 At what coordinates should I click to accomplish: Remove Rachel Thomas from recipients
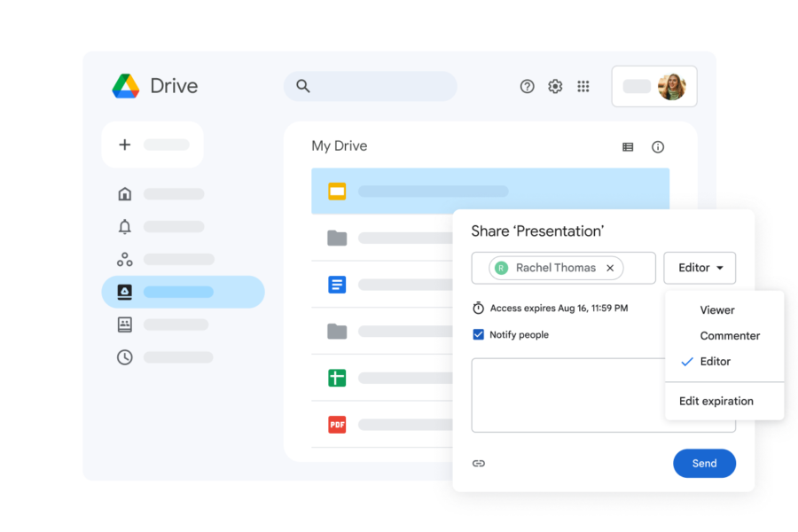(609, 267)
